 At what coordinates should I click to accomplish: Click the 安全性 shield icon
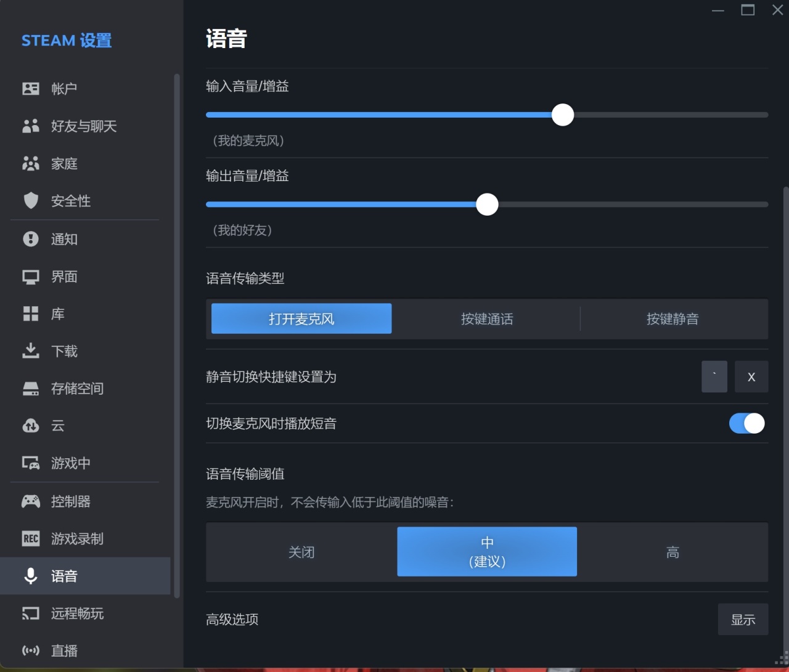[x=31, y=201]
